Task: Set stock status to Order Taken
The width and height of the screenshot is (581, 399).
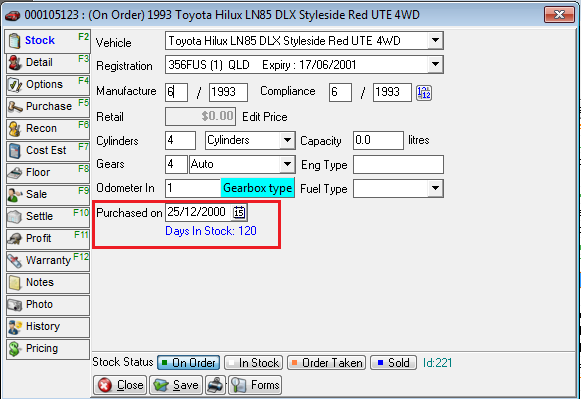Action: pyautogui.click(x=326, y=363)
